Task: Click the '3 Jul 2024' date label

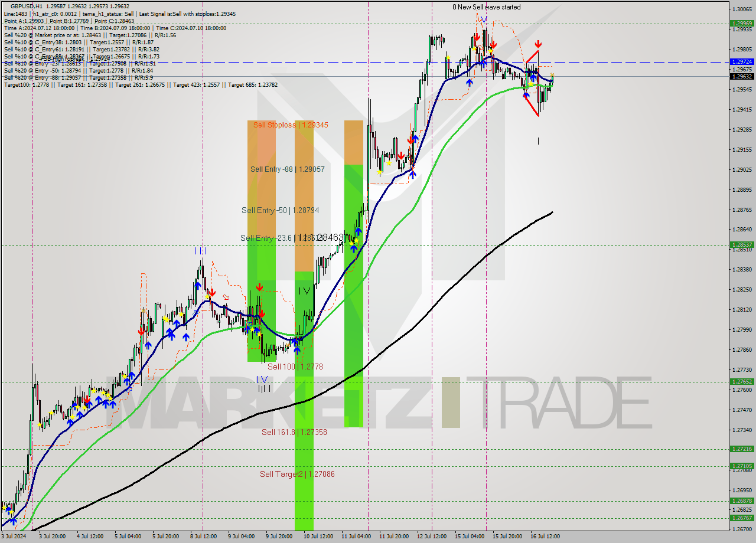Action: point(14,537)
